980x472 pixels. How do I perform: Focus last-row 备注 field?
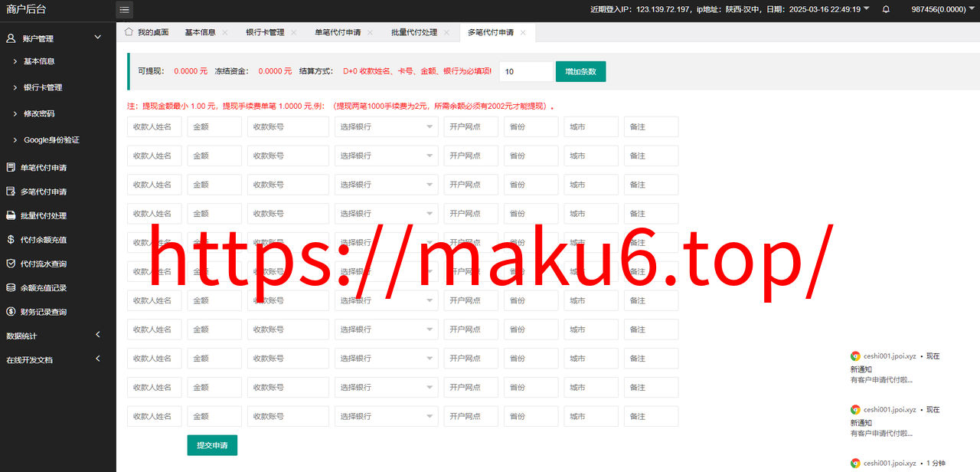652,416
